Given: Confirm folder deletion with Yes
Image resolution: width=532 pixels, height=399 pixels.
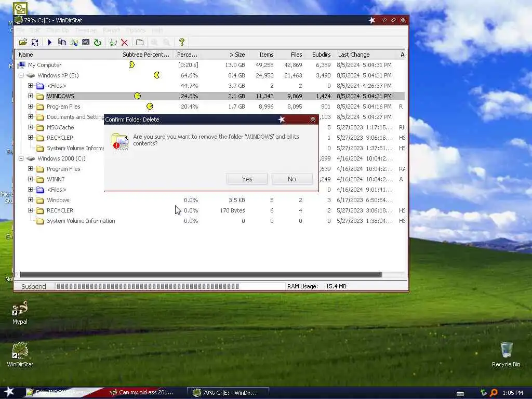Looking at the screenshot, I should pos(247,179).
